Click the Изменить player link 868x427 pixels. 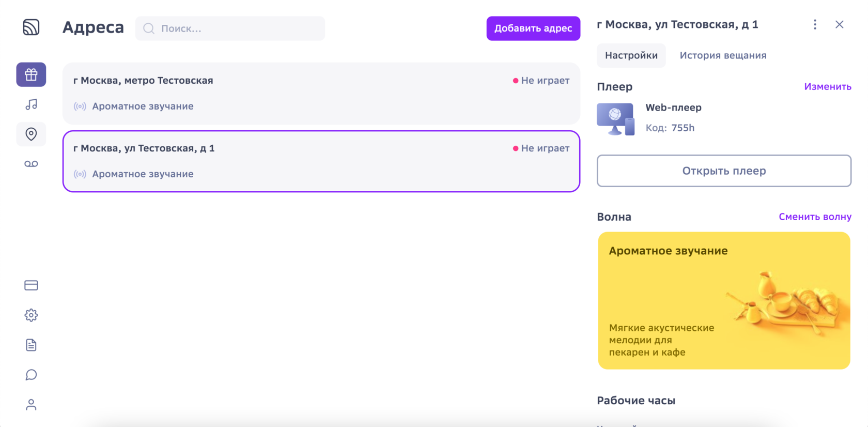(x=827, y=87)
